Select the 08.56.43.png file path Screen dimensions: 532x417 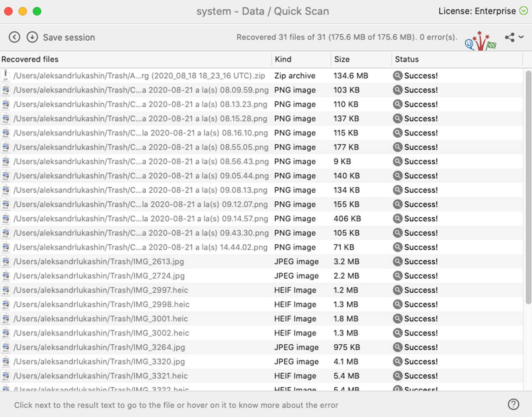click(141, 162)
